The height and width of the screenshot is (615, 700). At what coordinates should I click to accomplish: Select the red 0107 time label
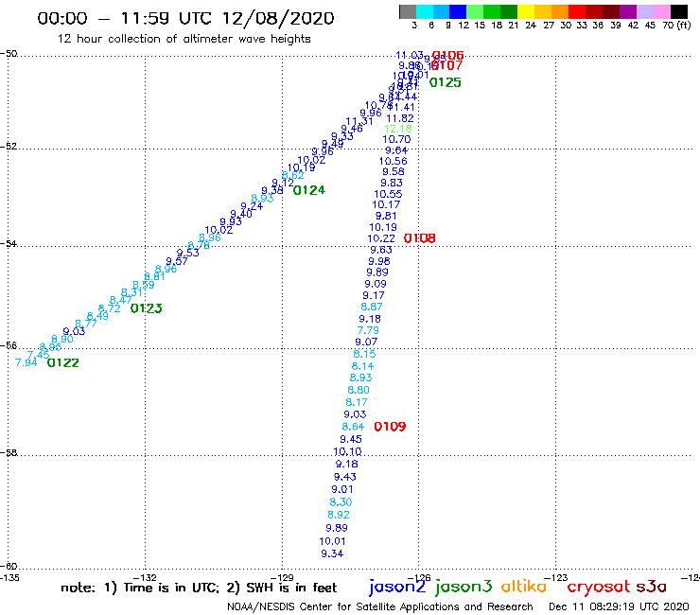coord(447,65)
